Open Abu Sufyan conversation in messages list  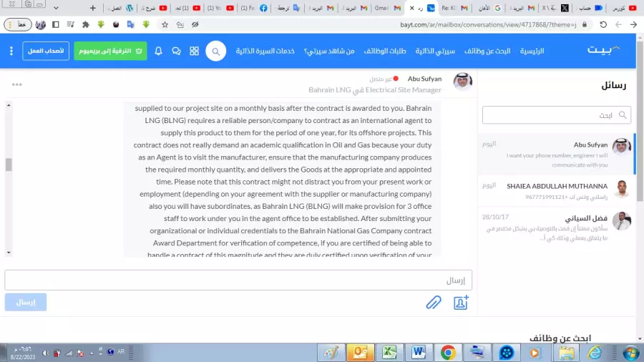pos(557,154)
